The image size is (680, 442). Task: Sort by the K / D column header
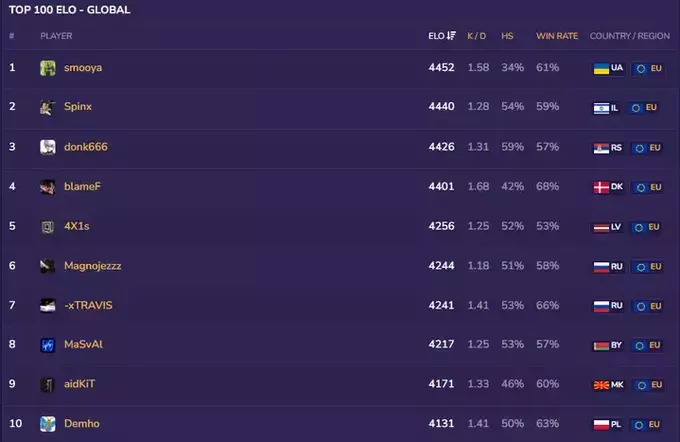[x=477, y=36]
